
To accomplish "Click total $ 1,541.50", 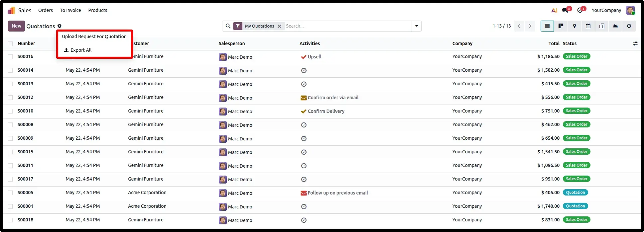I will [549, 152].
